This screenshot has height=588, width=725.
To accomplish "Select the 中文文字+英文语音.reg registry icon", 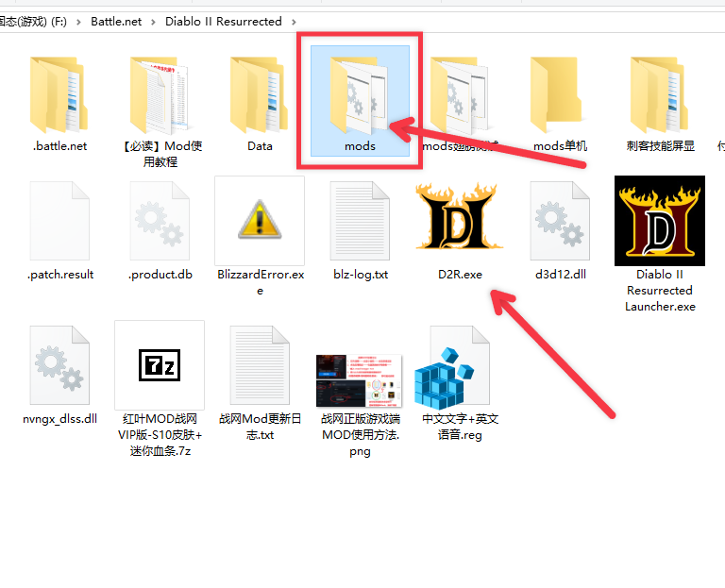I will [452, 370].
